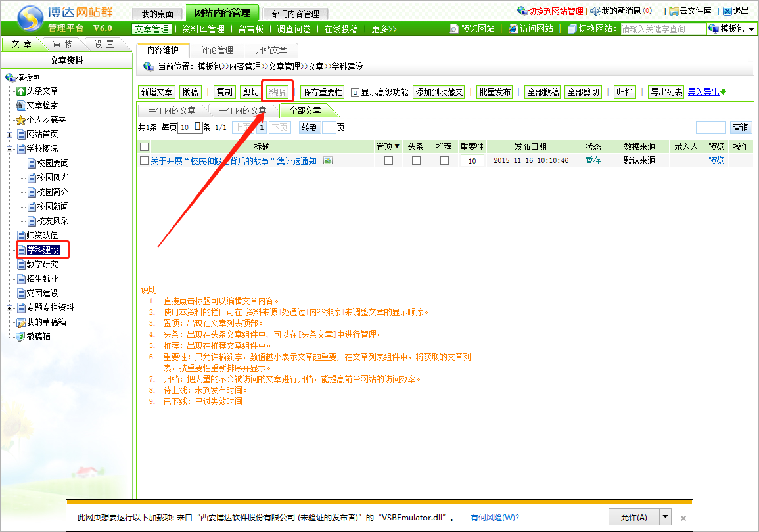
Task: Click the 教学研究 page icon
Action: pos(21,265)
